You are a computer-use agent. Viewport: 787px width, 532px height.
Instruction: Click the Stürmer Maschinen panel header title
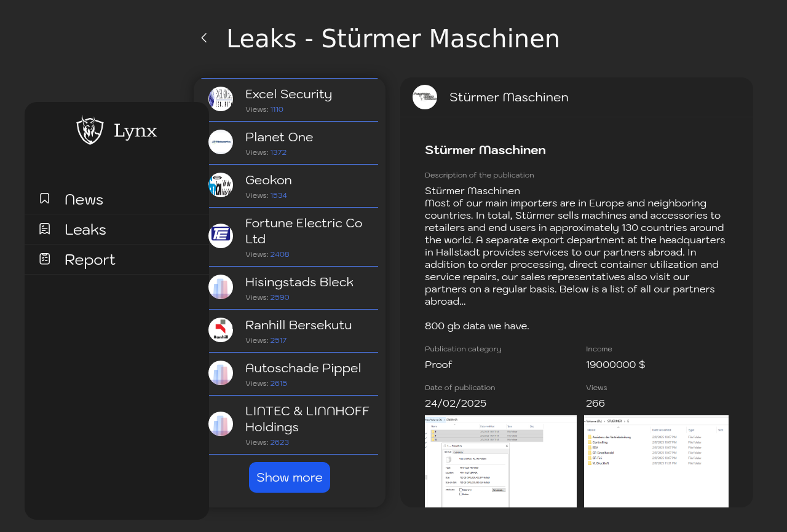pos(509,97)
